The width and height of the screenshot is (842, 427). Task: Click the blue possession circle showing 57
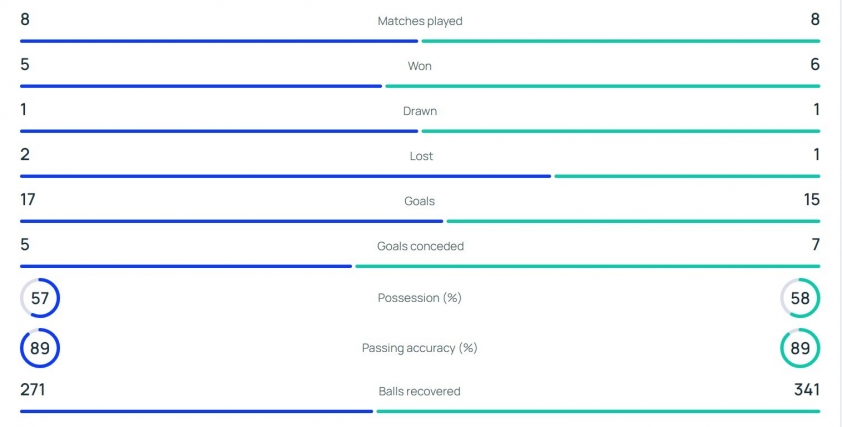[x=40, y=298]
